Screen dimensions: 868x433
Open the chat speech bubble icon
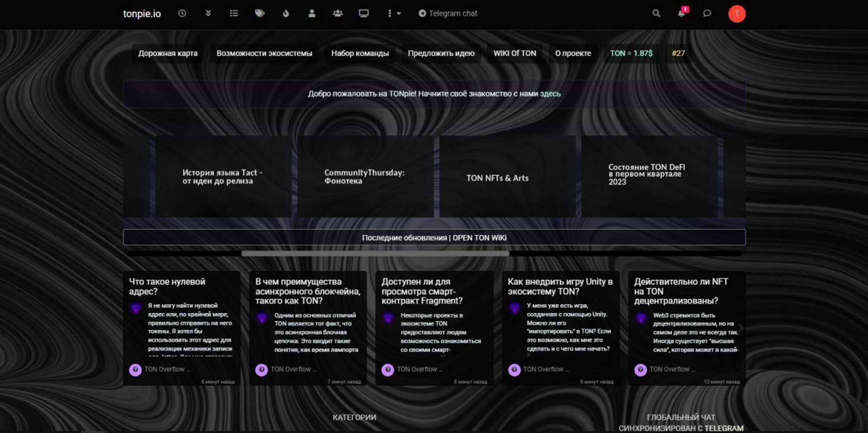click(x=707, y=13)
